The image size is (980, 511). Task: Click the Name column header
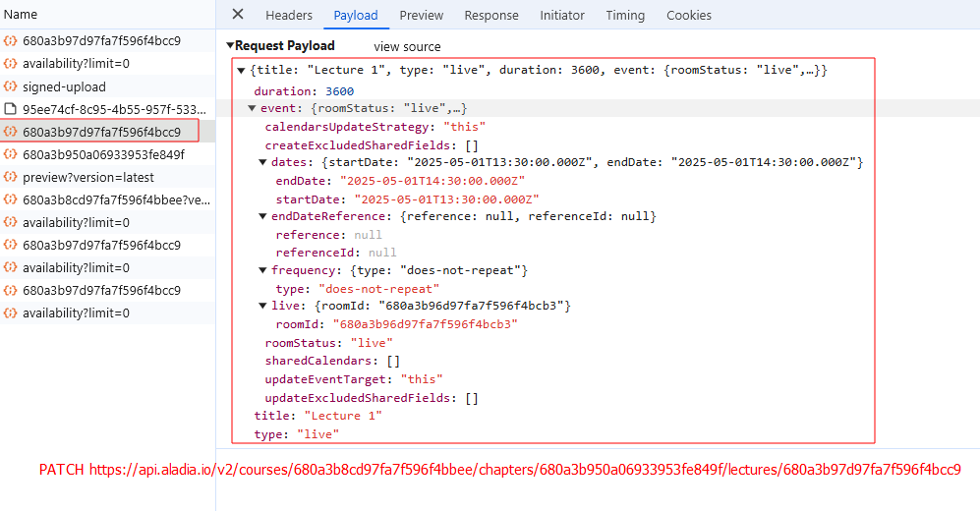tap(21, 15)
